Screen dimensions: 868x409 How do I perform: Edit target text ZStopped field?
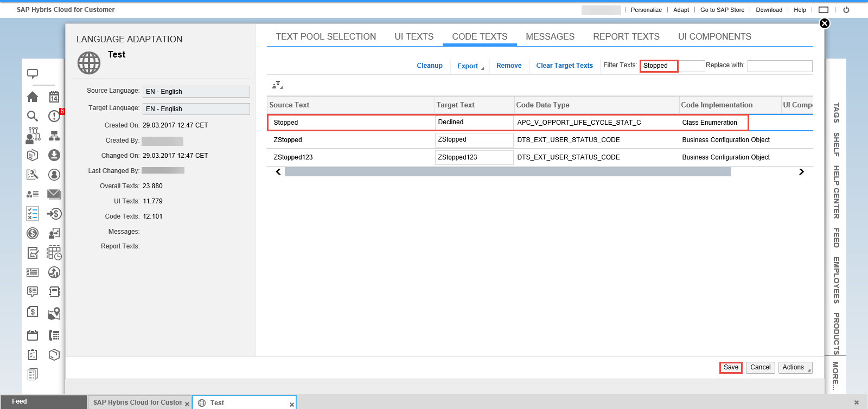474,139
